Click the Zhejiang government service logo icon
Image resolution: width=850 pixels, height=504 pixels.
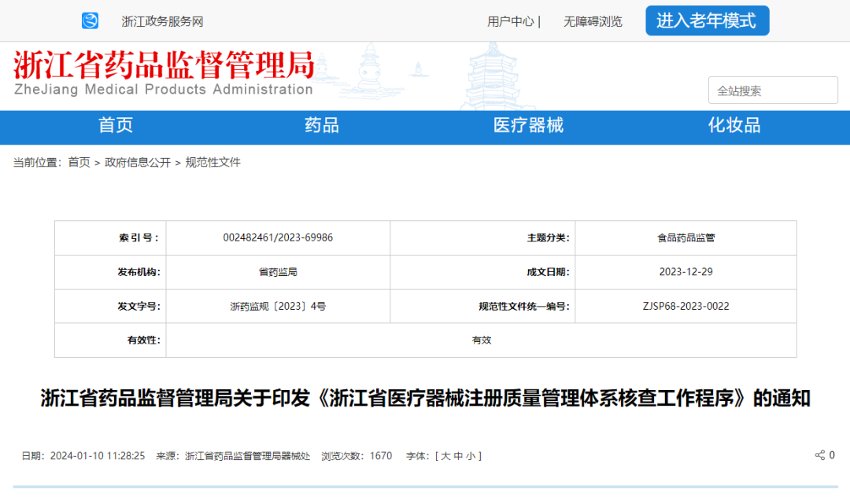click(x=90, y=21)
